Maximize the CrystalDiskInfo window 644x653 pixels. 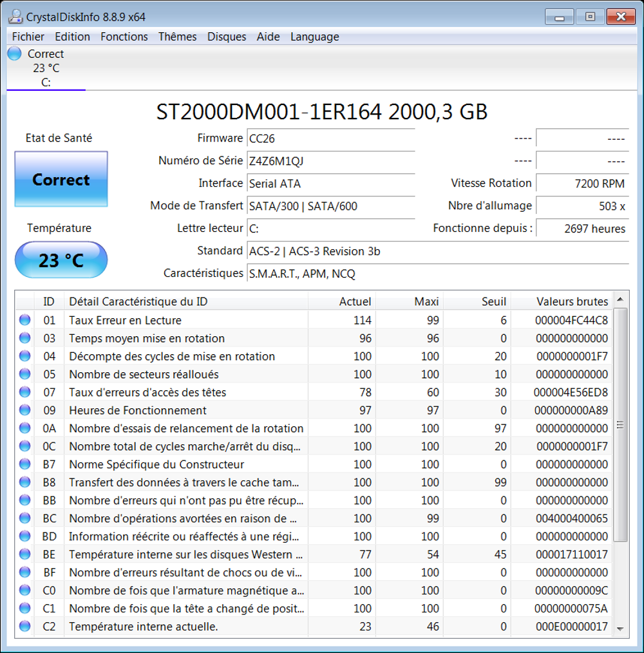point(591,17)
